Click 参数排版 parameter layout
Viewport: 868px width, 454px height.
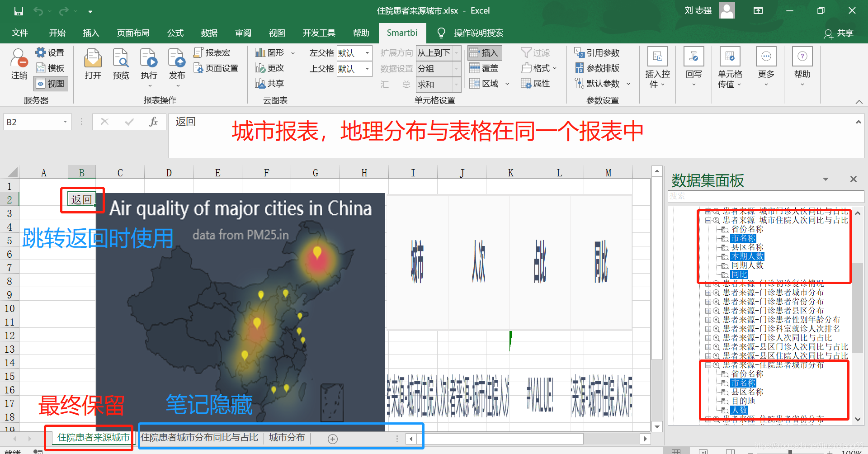click(x=597, y=68)
